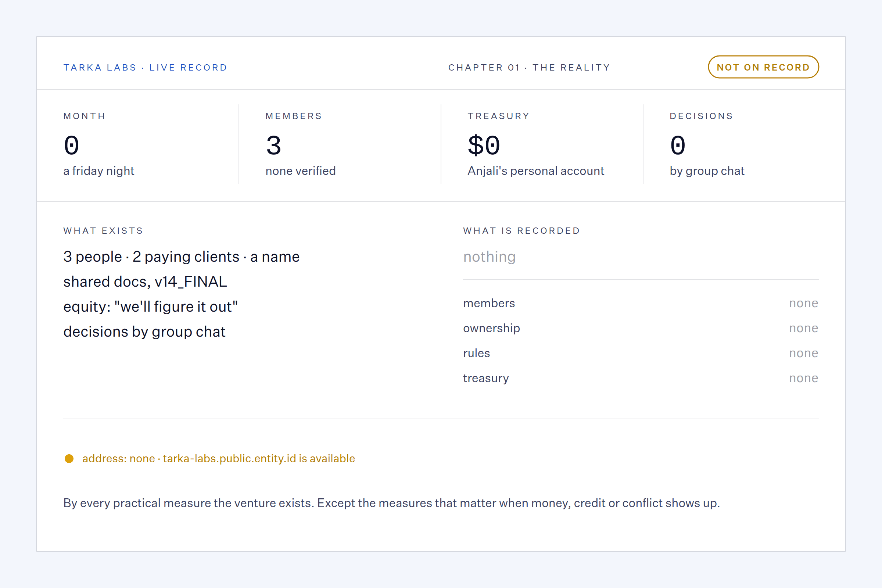Select the line 'shared docs, v14_FINAL'
The image size is (882, 588).
pos(145,282)
